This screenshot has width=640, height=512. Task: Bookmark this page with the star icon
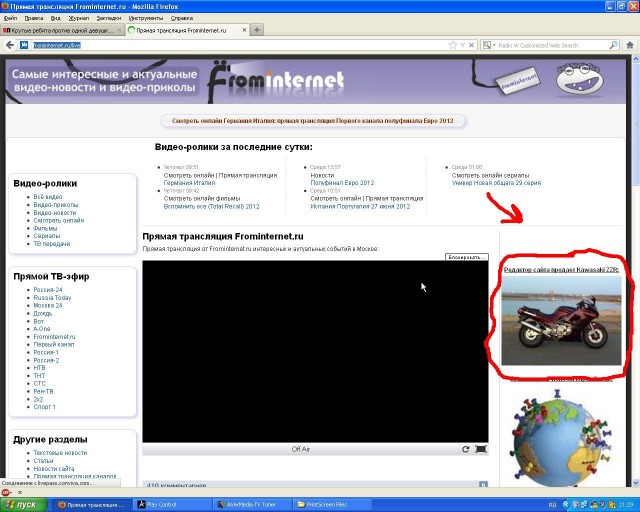[453, 45]
